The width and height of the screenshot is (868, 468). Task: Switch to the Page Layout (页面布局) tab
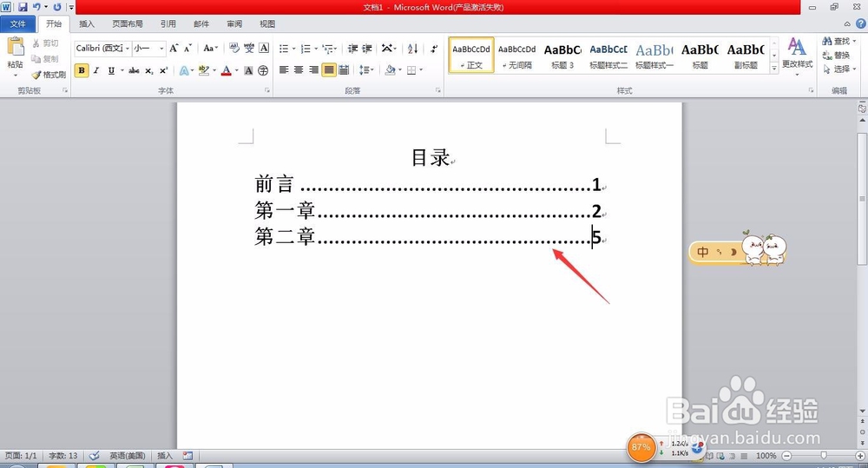128,23
